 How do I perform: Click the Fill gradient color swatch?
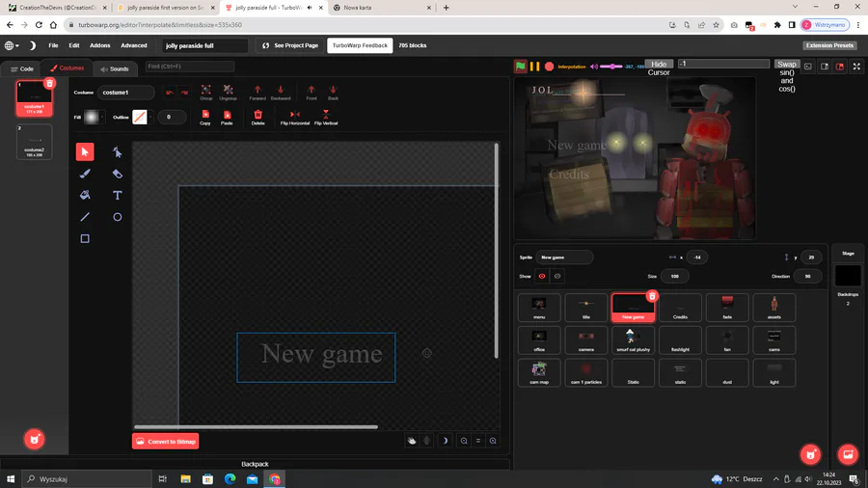(x=92, y=117)
